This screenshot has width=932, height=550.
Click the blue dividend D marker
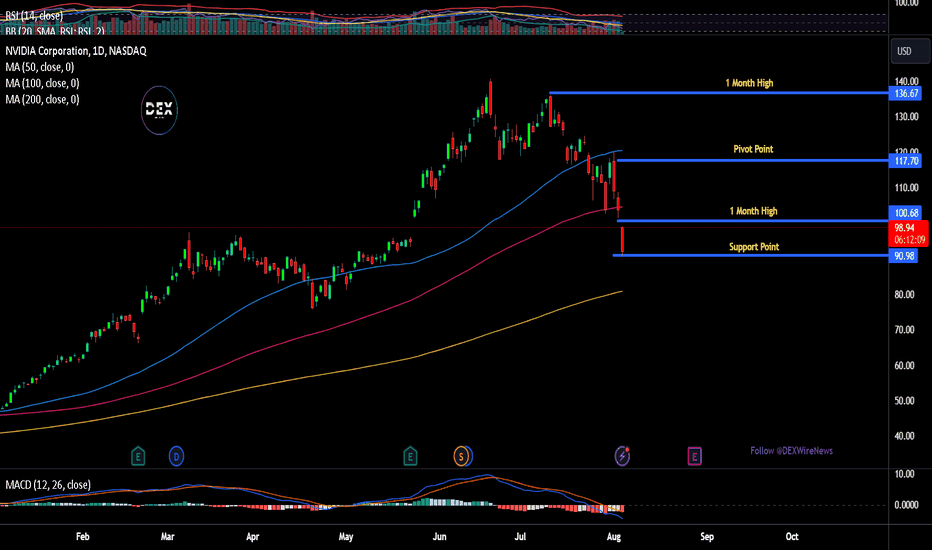[177, 456]
